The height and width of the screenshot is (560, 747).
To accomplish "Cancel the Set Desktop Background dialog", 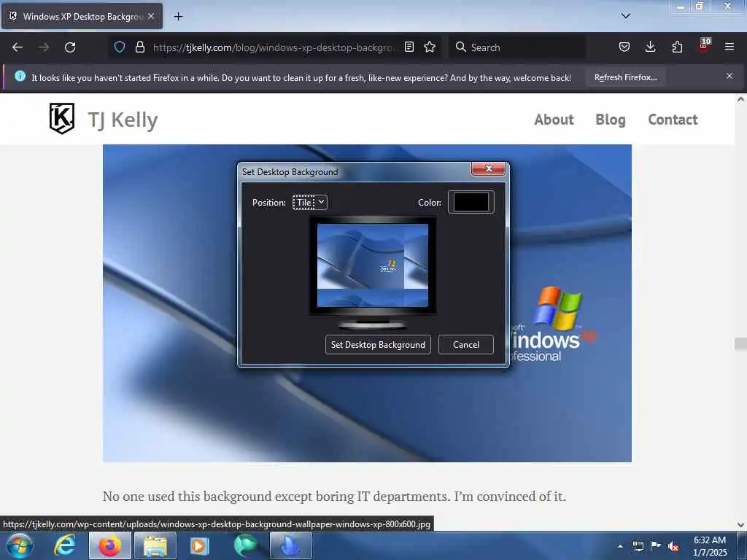I will coord(466,345).
